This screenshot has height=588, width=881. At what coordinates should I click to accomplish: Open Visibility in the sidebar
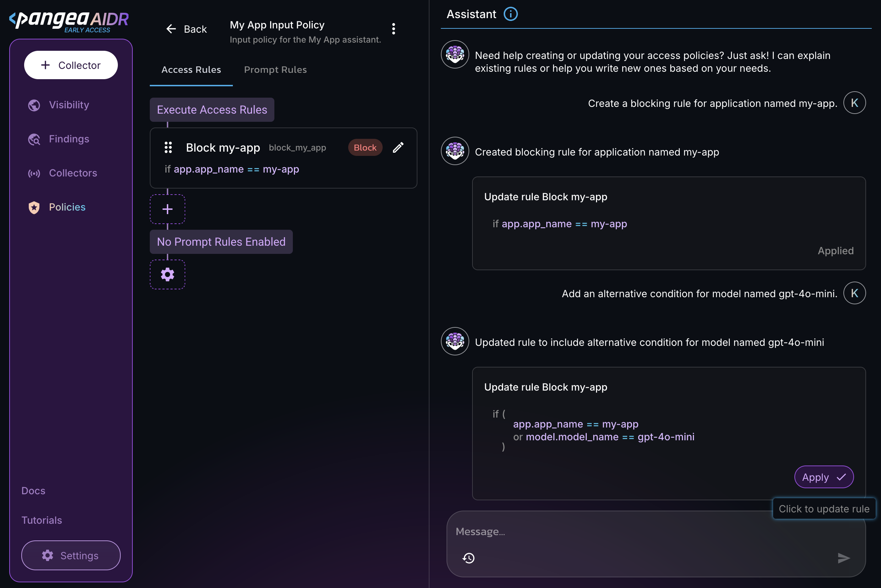click(x=69, y=105)
